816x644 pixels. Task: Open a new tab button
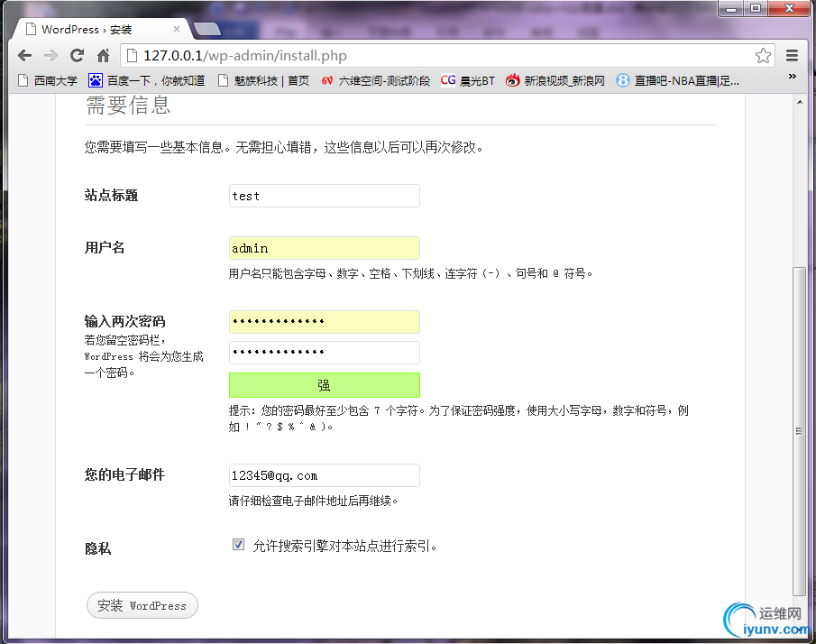(x=207, y=29)
